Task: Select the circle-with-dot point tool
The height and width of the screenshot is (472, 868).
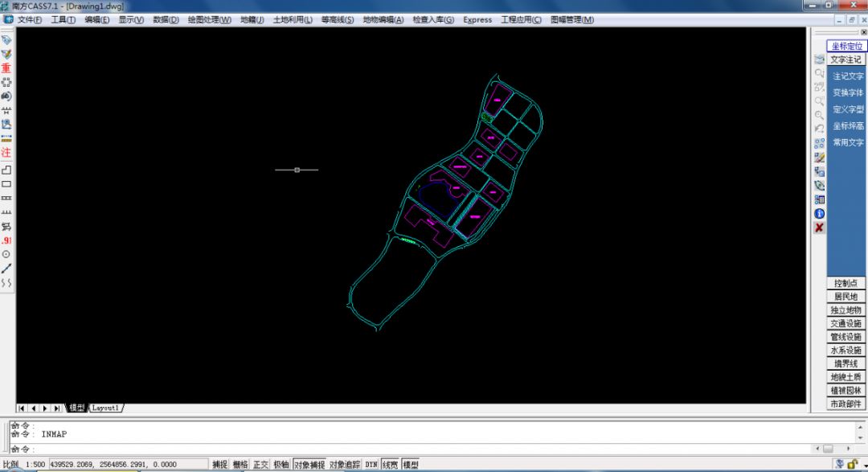Action: [x=6, y=254]
